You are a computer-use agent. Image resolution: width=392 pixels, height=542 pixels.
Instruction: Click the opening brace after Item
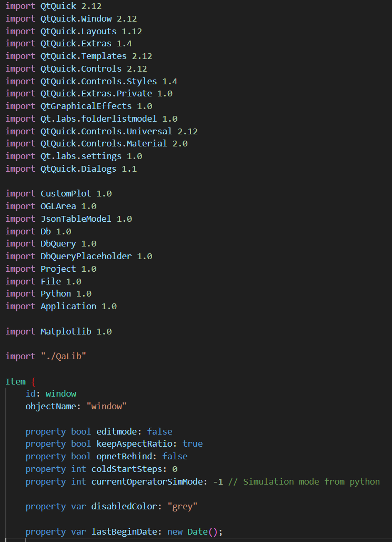coord(34,381)
